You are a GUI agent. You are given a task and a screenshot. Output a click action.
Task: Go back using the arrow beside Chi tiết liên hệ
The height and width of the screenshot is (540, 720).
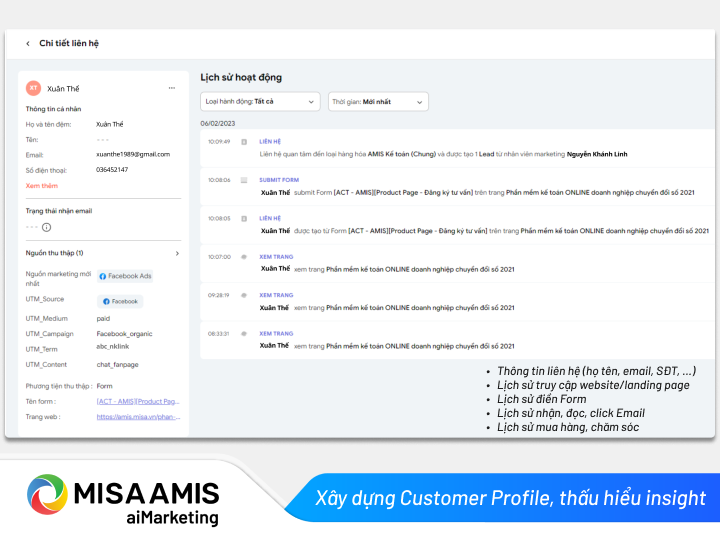pos(28,44)
